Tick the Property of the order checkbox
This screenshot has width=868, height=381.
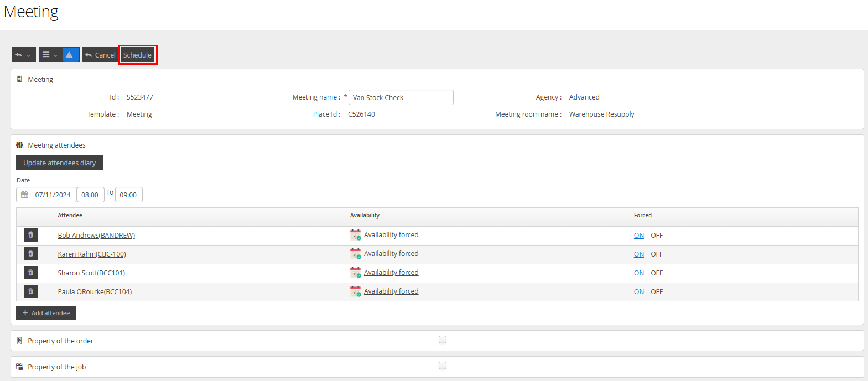coord(443,340)
